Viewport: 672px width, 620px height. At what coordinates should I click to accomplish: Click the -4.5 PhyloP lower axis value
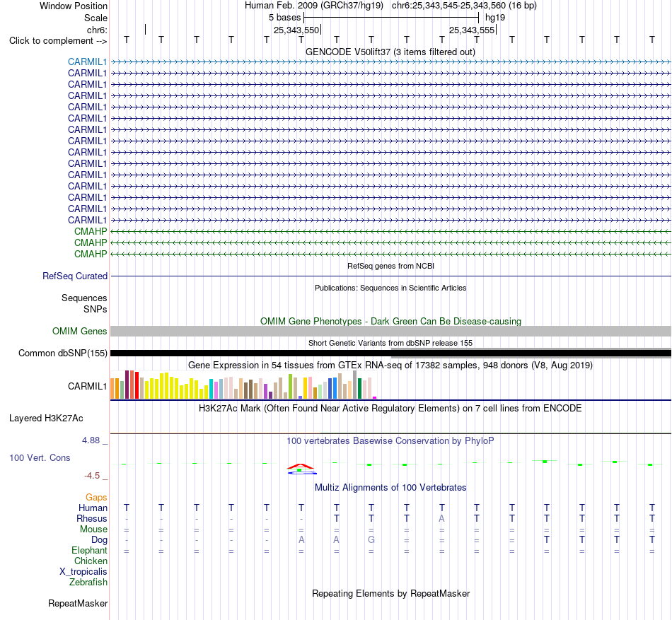(92, 476)
